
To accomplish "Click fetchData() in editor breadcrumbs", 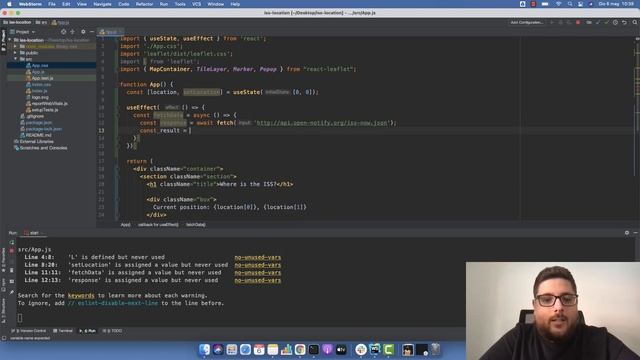I will 196,224.
